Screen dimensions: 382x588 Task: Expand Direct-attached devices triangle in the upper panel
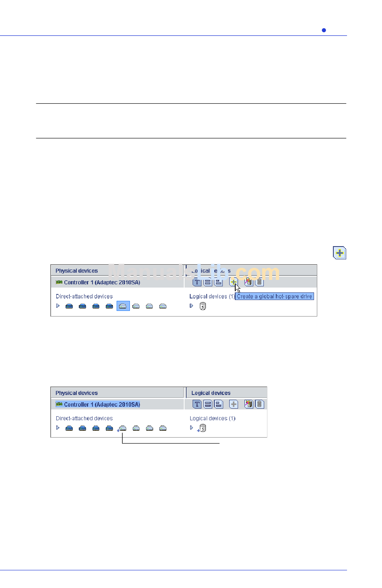[x=58, y=306]
